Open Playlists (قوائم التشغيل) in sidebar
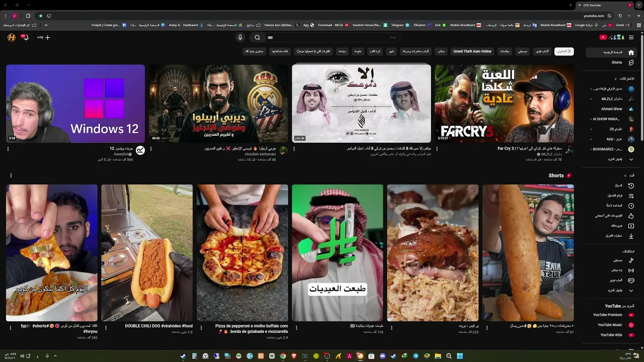The image size is (644, 362). point(612,196)
